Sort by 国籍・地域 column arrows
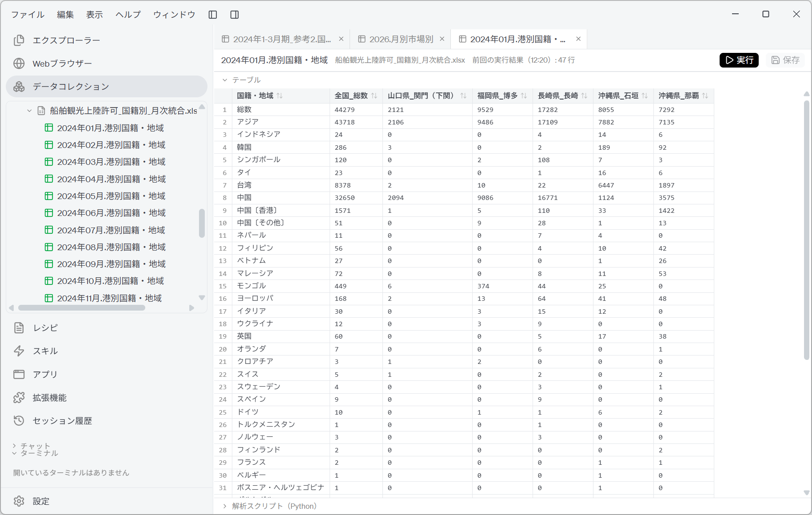The height and width of the screenshot is (515, 812). (280, 96)
